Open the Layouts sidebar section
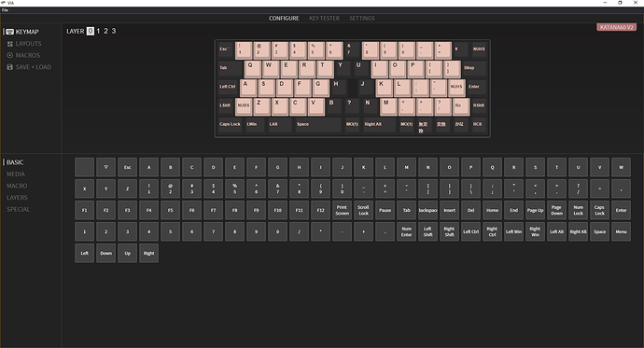Screen dimensions: 644x348 click(24, 44)
